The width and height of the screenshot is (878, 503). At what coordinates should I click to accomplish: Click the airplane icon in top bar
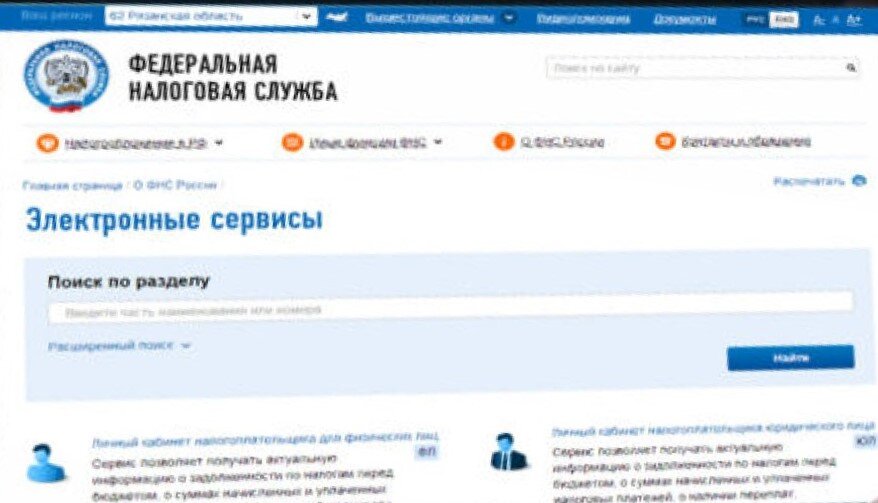[337, 17]
